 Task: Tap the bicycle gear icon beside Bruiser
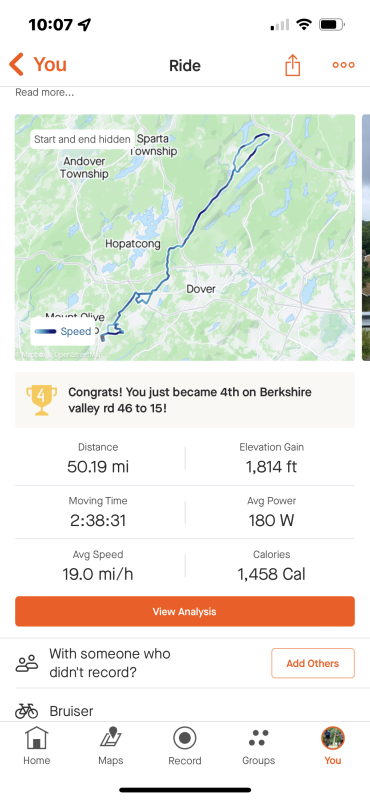[x=27, y=711]
